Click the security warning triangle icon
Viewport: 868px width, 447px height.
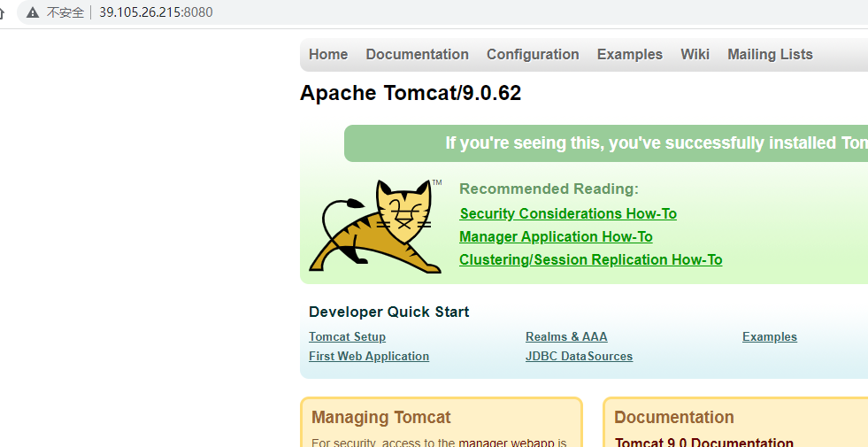[x=33, y=12]
